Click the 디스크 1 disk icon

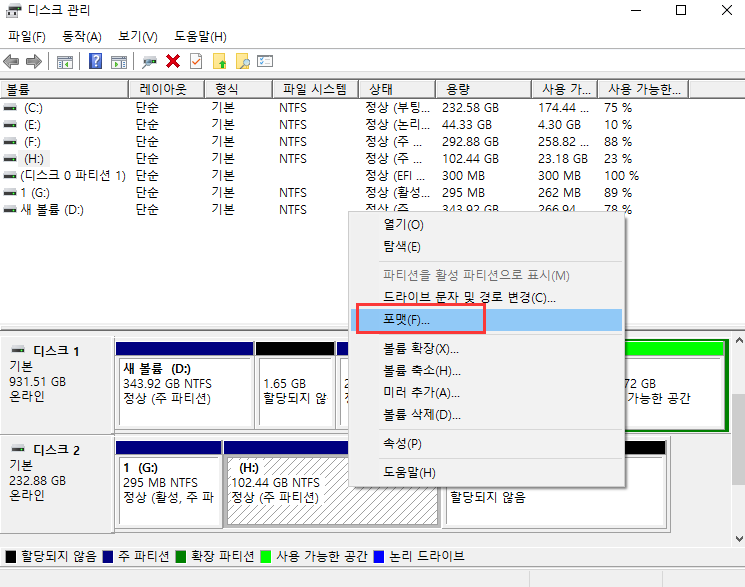coord(18,350)
